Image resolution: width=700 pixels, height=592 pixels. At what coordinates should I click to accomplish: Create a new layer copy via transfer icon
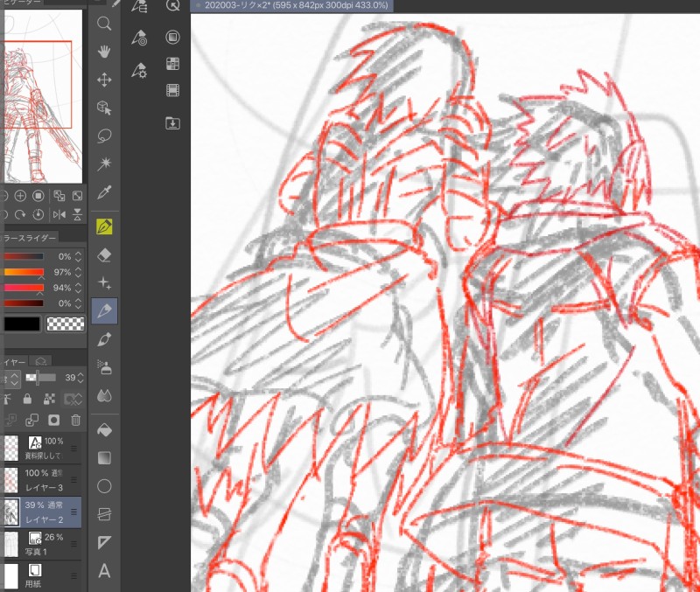click(x=31, y=420)
